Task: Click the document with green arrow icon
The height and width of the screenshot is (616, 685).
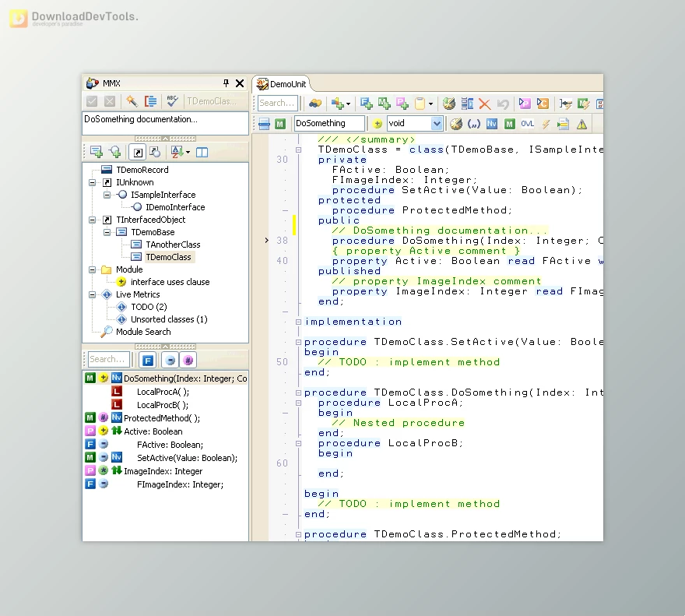Action: click(563, 124)
